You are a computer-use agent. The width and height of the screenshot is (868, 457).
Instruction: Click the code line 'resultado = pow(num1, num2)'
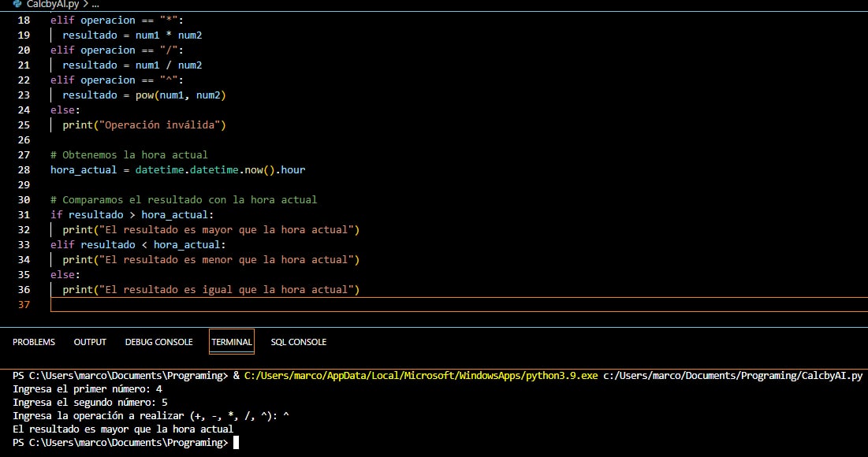(x=144, y=95)
